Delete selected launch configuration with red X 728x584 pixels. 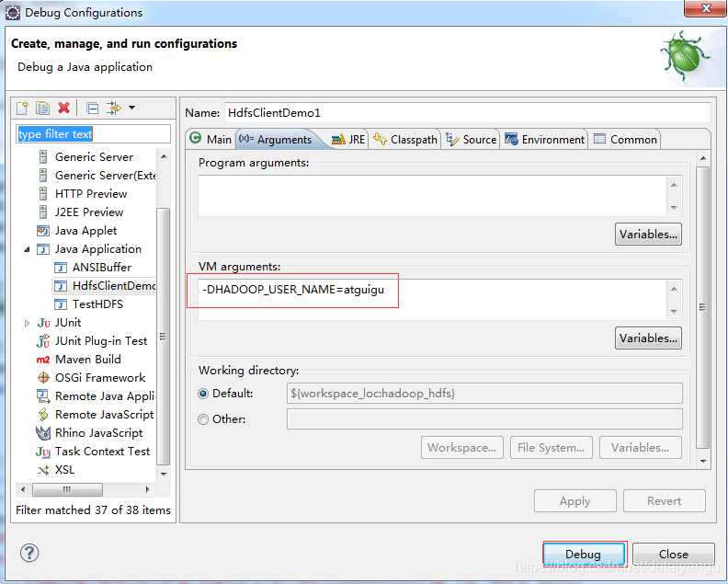(64, 108)
